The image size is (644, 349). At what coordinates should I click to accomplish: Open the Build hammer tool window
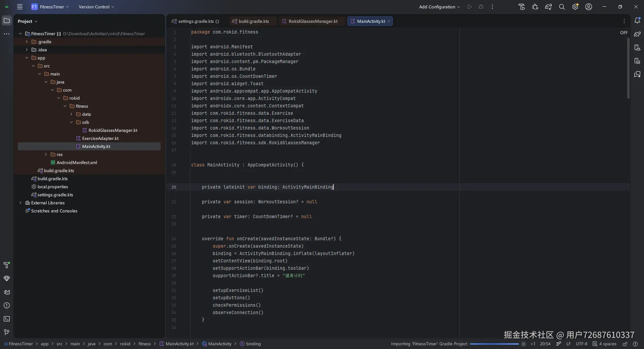[7, 265]
